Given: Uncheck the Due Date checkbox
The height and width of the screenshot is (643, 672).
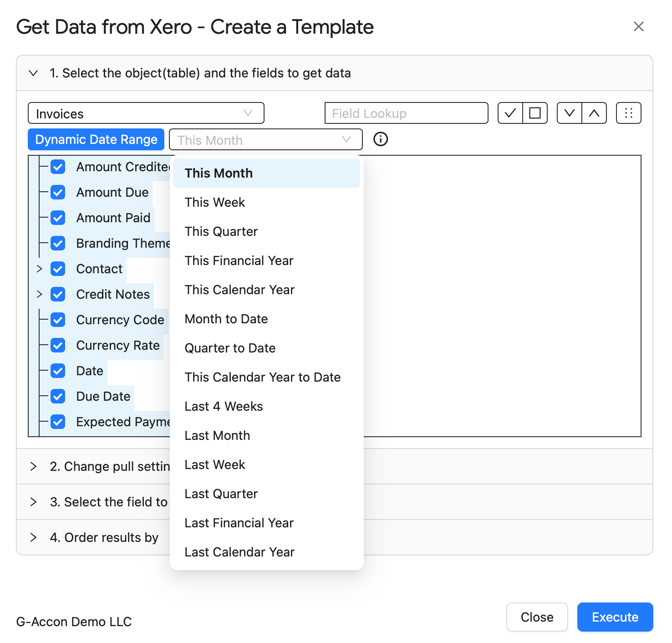Looking at the screenshot, I should (x=58, y=397).
